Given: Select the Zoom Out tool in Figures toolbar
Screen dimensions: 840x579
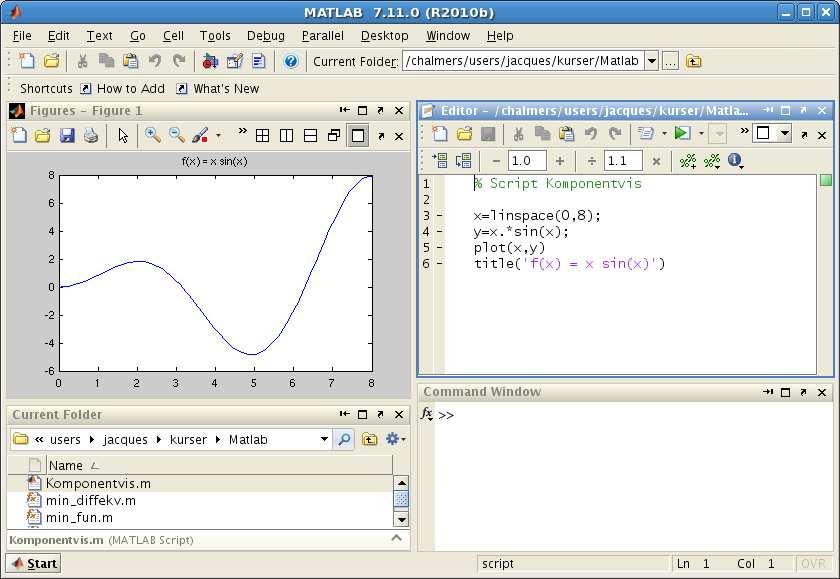Looking at the screenshot, I should pyautogui.click(x=177, y=135).
